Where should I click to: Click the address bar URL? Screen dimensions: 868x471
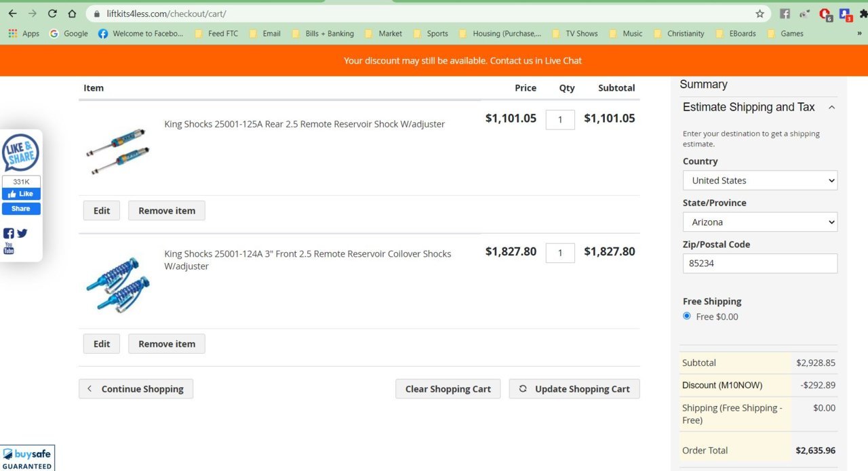[167, 14]
